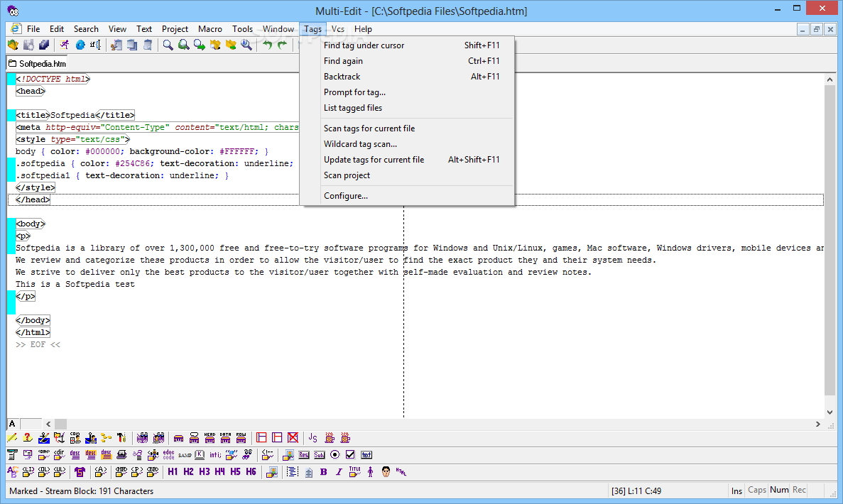The image size is (843, 504).
Task: Click the HR horizontal rule tag icon
Action: click(x=121, y=472)
